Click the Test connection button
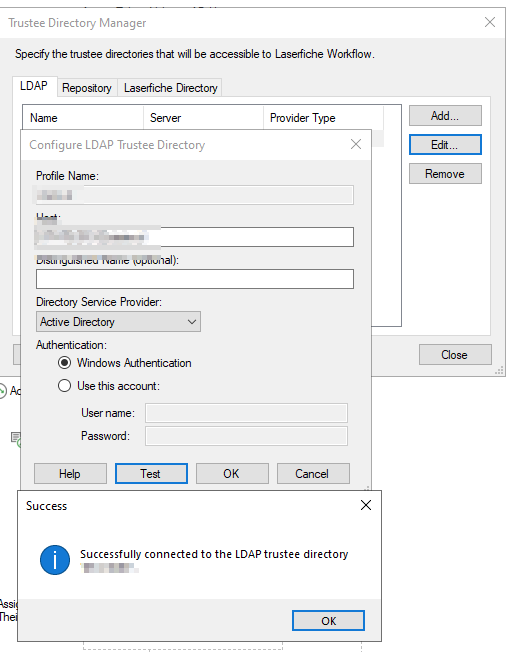The width and height of the screenshot is (518, 652). (151, 474)
